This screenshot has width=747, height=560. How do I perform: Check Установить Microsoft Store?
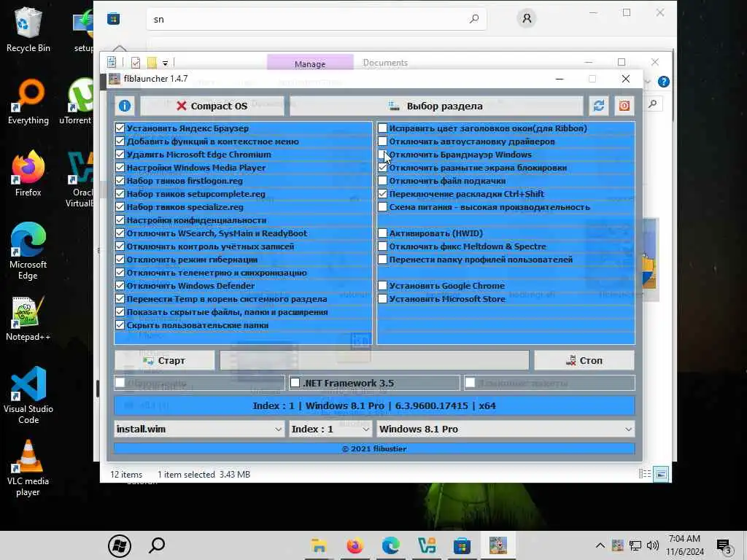tap(382, 298)
